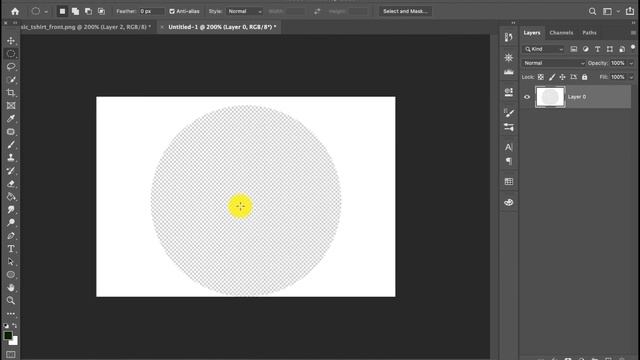Screen dimensions: 640x360
Task: Toggle lock position icon
Action: point(562,77)
